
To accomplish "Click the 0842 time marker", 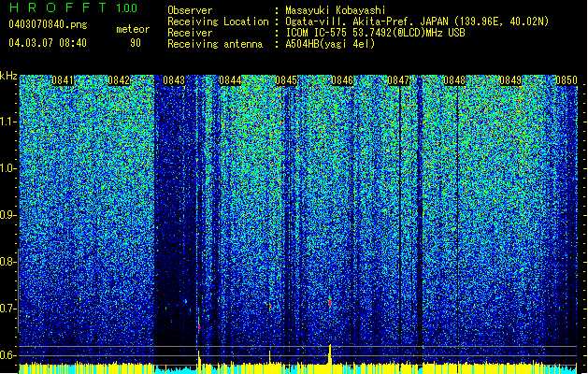I will pyautogui.click(x=119, y=80).
